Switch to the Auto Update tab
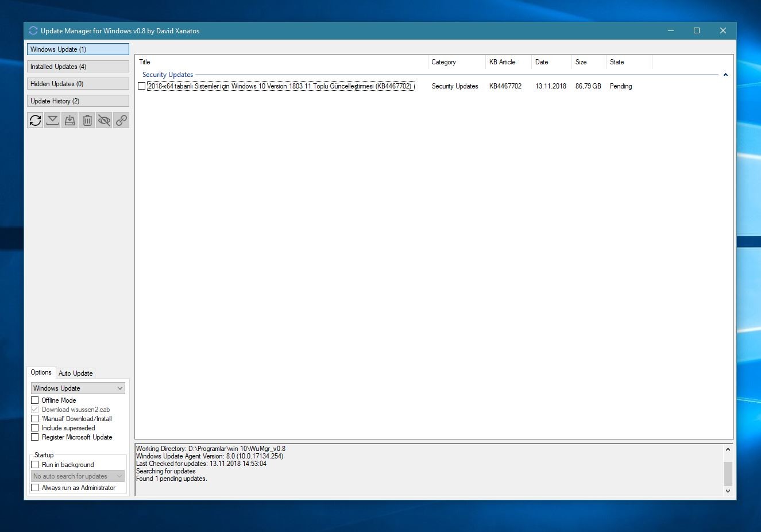The height and width of the screenshot is (532, 761). coord(75,373)
